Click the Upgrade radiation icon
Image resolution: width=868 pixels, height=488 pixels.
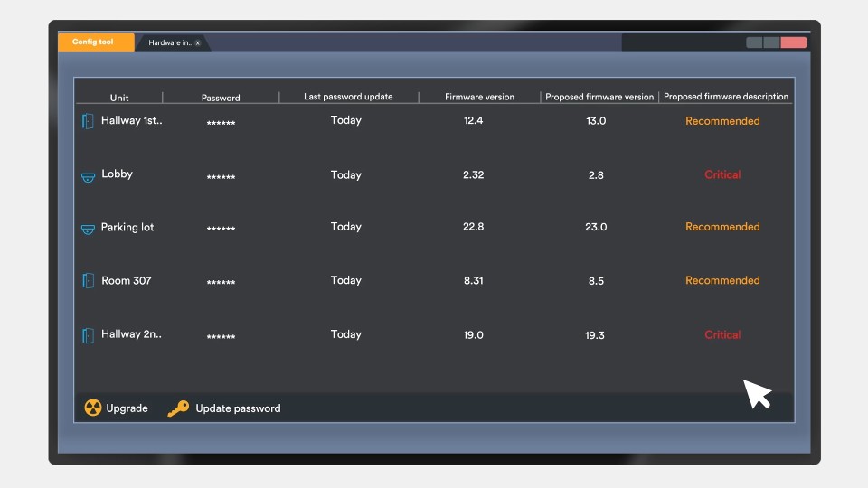coord(93,408)
